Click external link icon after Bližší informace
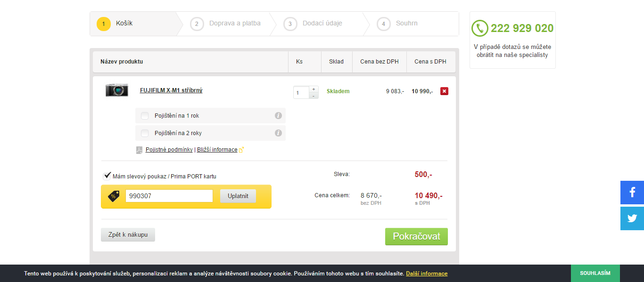This screenshot has height=282, width=644. tap(241, 150)
